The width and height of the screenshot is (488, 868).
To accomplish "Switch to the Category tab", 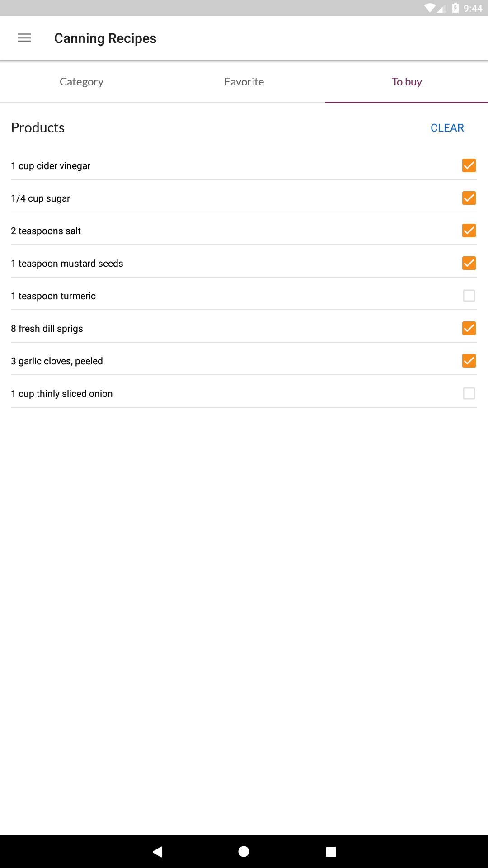I will pos(81,82).
